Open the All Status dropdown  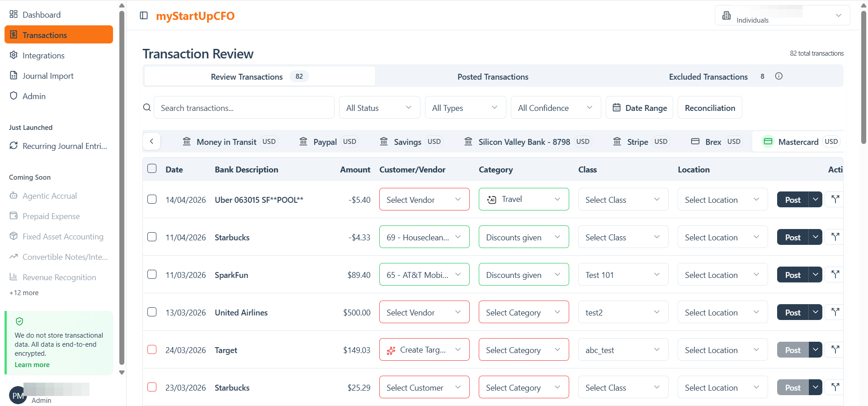(379, 108)
